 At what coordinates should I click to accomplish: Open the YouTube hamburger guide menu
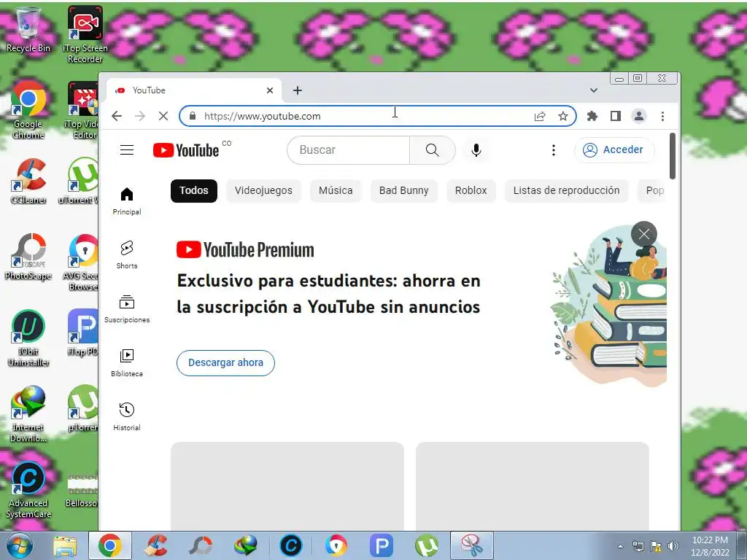(127, 150)
